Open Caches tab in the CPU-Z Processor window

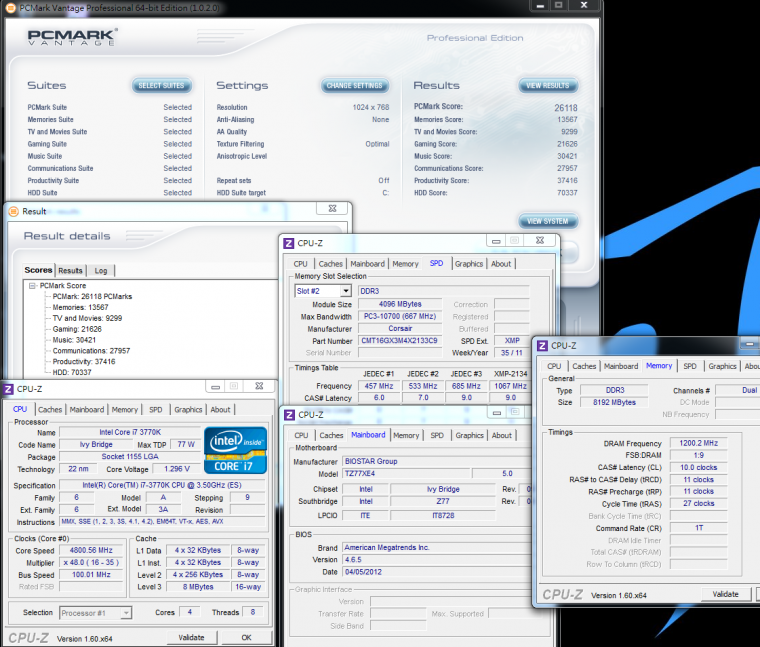(50, 409)
